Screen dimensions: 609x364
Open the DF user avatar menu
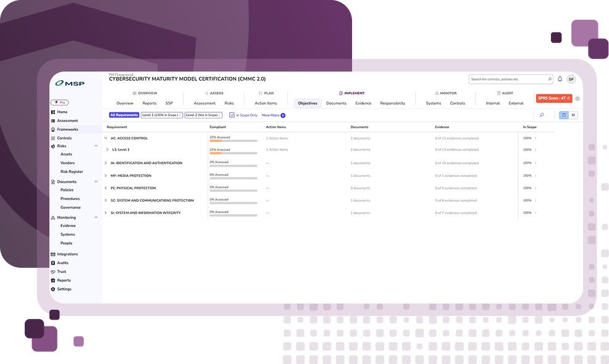tap(571, 79)
